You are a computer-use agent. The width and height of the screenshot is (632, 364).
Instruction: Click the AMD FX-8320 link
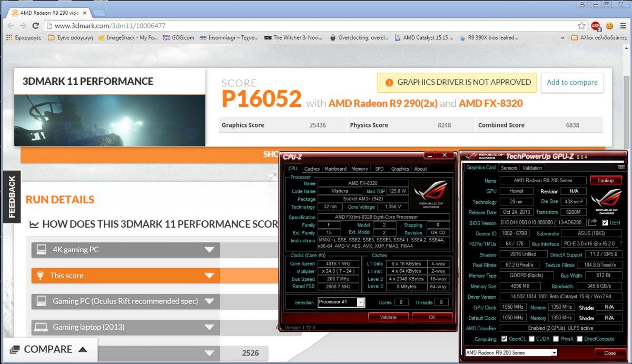tap(491, 103)
